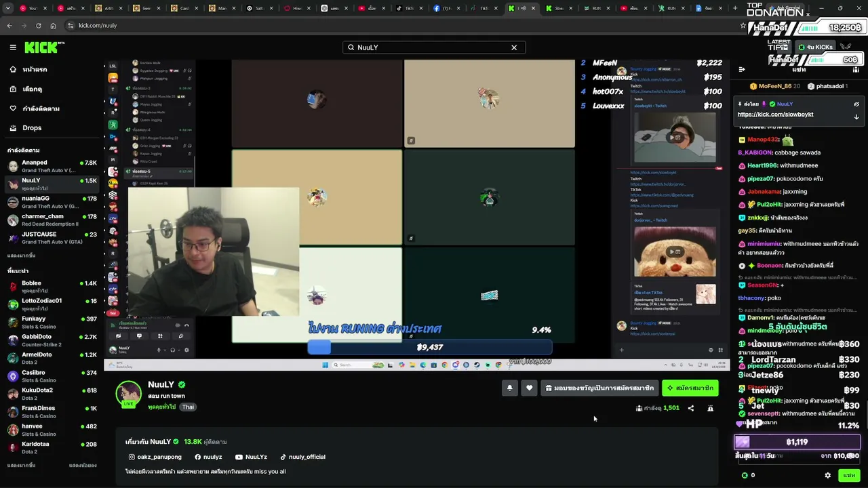Screen dimensions: 868x488
Task: Click NuuLY live avatar
Action: click(128, 394)
